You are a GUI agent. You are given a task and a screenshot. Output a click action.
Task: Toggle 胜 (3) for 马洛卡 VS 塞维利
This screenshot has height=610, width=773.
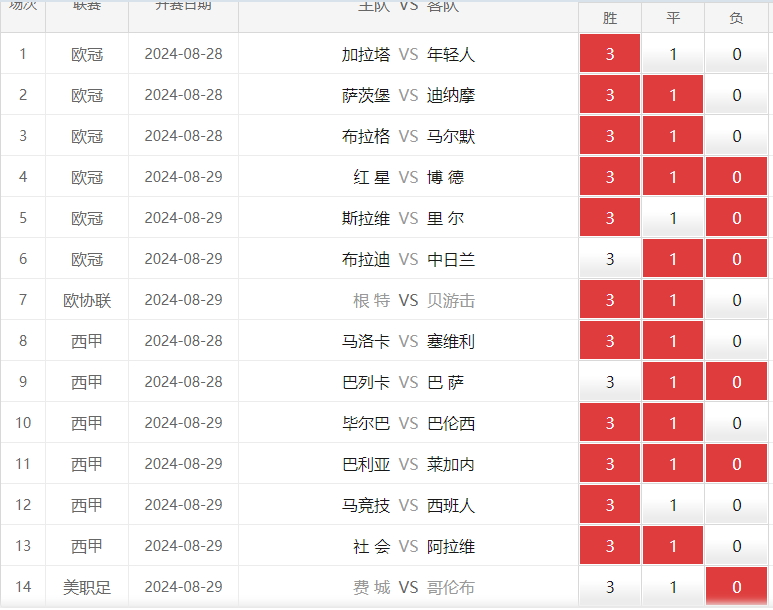click(x=610, y=340)
